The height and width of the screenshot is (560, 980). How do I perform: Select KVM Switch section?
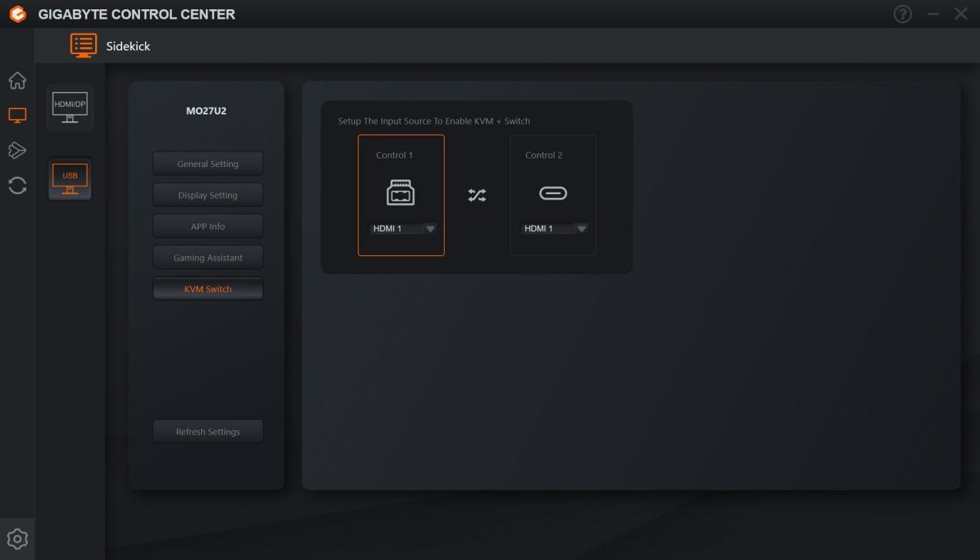(x=208, y=289)
